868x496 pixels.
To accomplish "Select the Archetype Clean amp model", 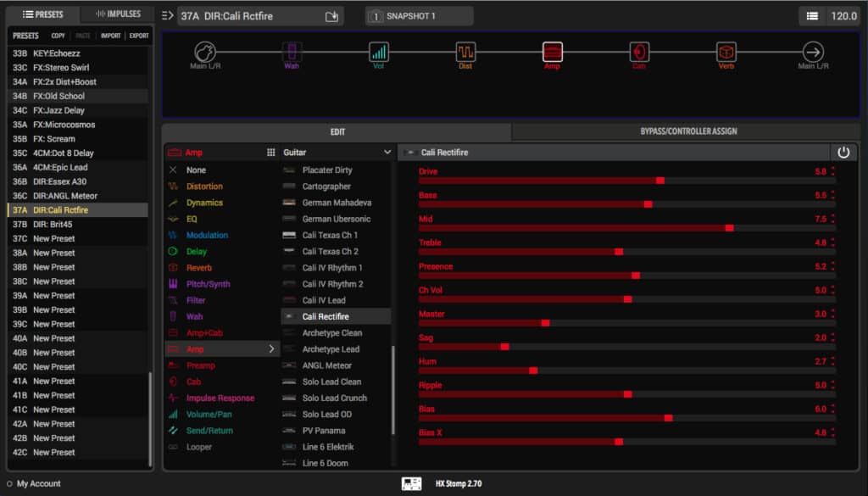I will click(336, 332).
